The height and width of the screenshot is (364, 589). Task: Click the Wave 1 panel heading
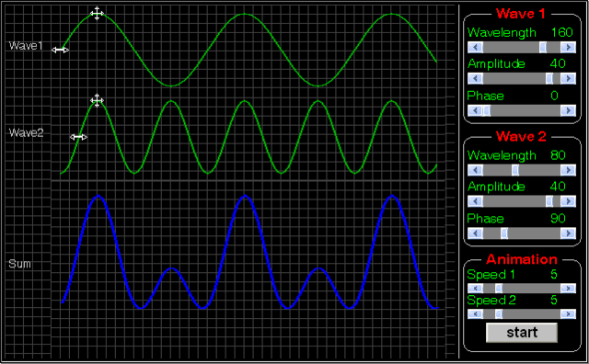[521, 14]
